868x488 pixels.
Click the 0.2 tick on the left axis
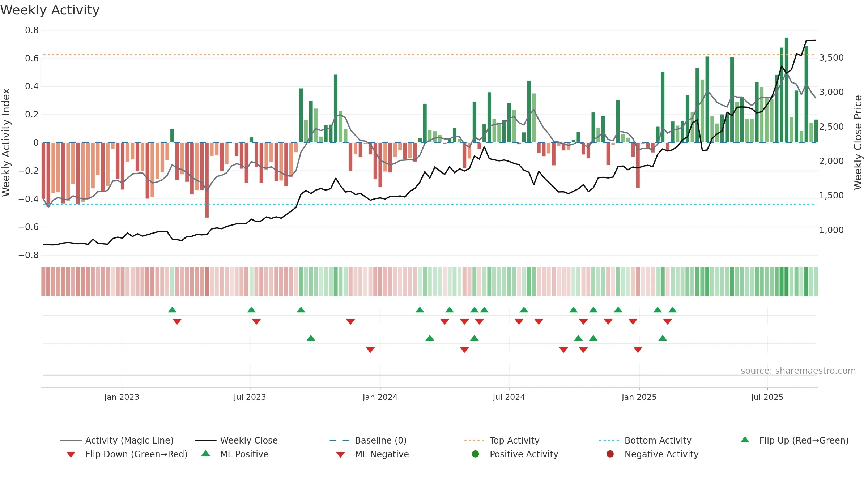[x=32, y=115]
